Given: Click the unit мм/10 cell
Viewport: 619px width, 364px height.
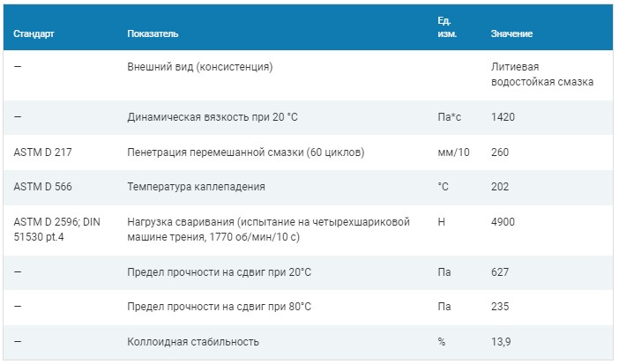Looking at the screenshot, I should 453,152.
